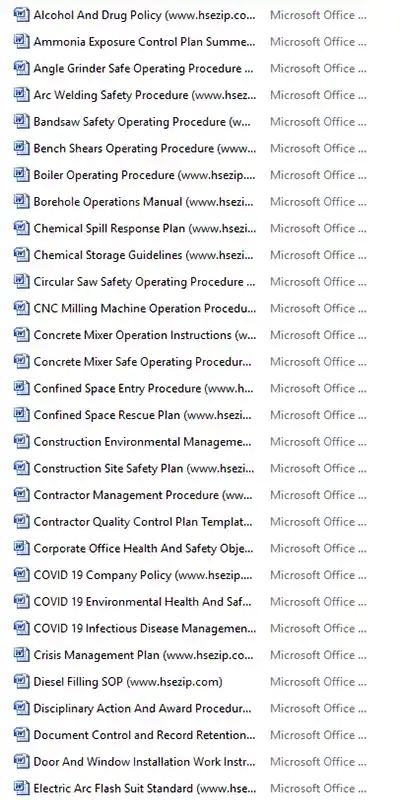Click Word icon beside Construction Environmental Management
The width and height of the screenshot is (400, 800).
click(21, 441)
